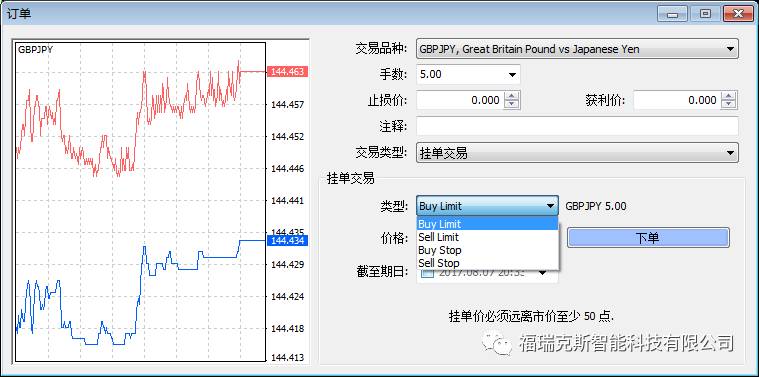
Task: Focus the 止损价 stop loss input
Action: tap(460, 100)
